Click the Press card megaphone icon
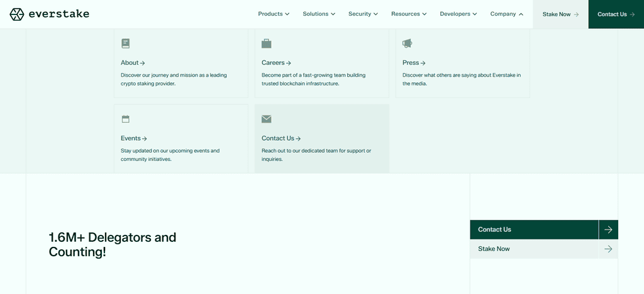Screen dimensions: 644x294 (408, 43)
